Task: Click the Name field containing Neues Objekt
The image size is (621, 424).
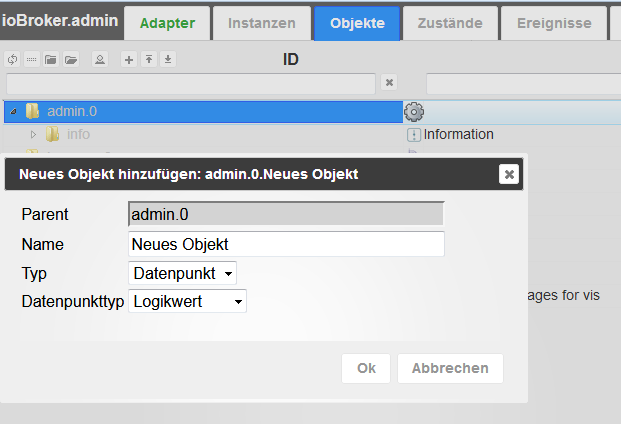Action: (286, 244)
